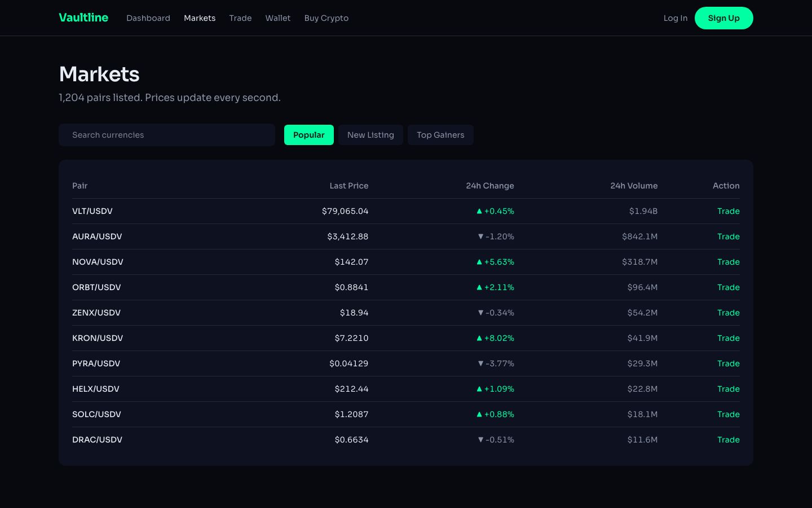Click the -1.20% change value
Viewport: 812px width, 508px height.
click(x=496, y=237)
